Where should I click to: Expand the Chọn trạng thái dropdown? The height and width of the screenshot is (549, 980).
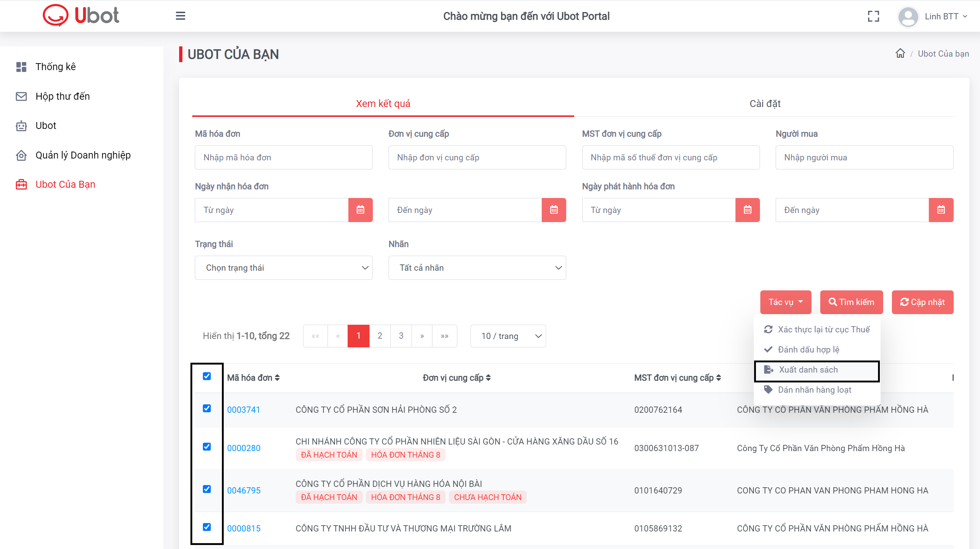click(x=283, y=268)
